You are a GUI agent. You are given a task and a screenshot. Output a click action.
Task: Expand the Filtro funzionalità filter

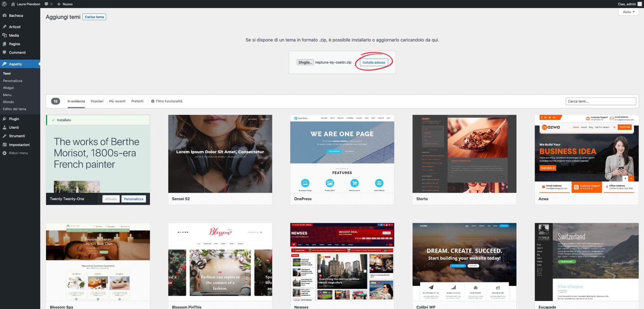click(166, 101)
